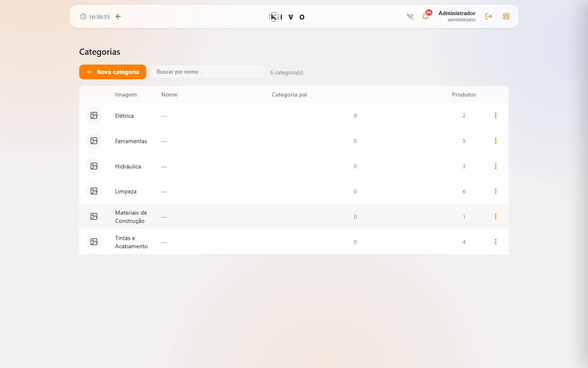Click the product count 3 for Hidráulica
588x368 pixels.
pos(464,166)
